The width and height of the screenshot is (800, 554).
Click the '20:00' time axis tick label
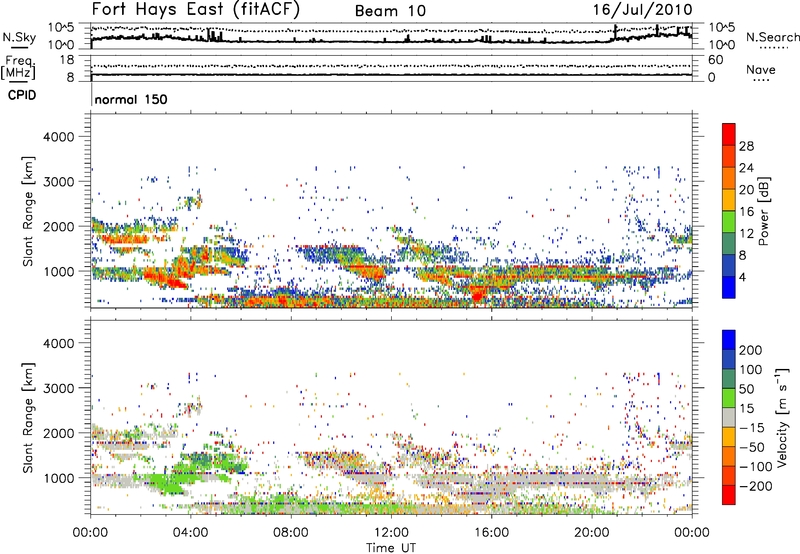[x=591, y=533]
